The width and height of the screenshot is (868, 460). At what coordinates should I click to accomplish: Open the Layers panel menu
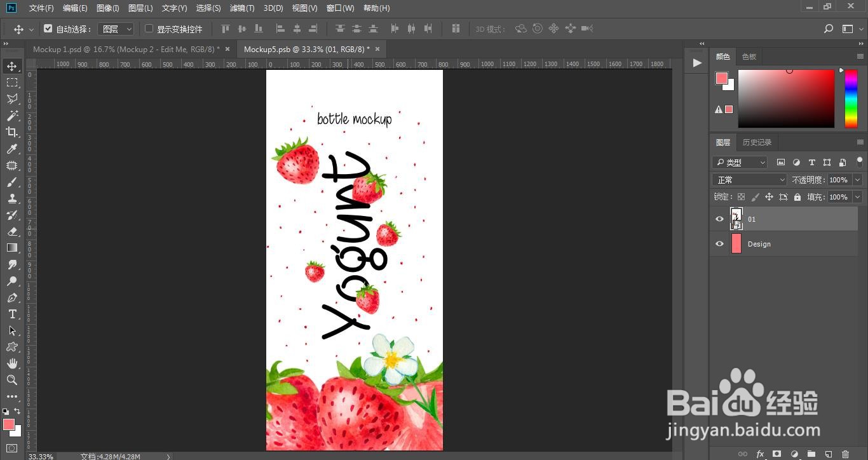pos(860,142)
